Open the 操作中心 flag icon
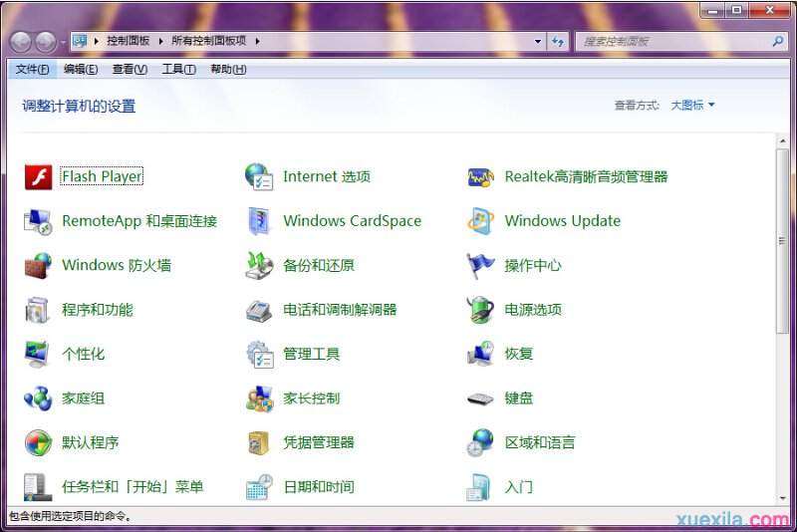Image resolution: width=797 pixels, height=532 pixels. (480, 265)
